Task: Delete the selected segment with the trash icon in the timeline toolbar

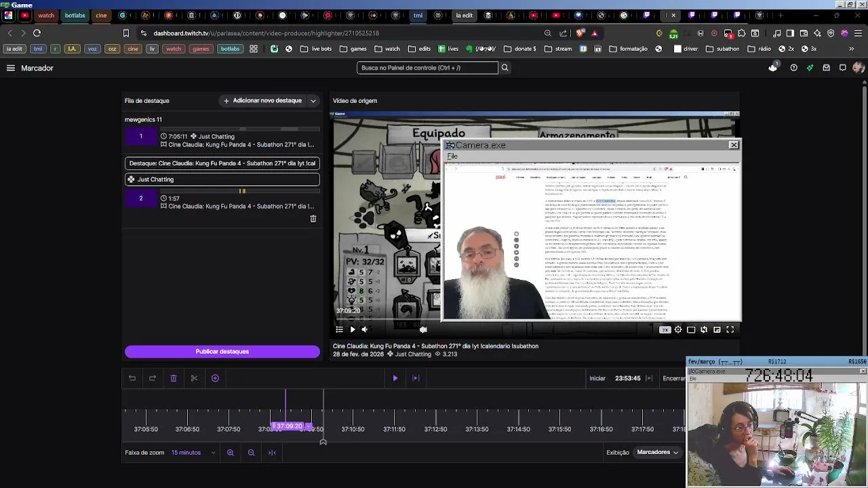Action: tap(174, 378)
